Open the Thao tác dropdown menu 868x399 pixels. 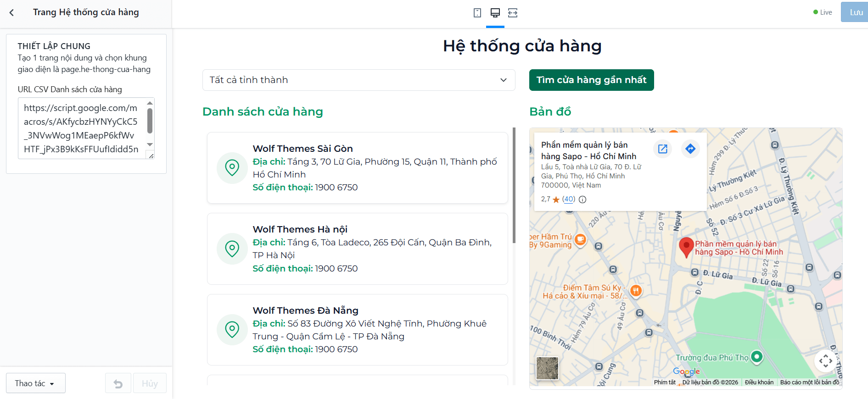click(x=36, y=383)
